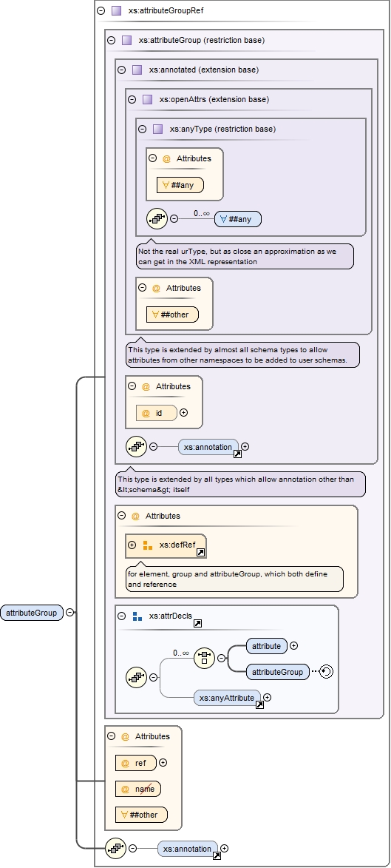Screen dimensions: 391x868
Task: Click the orange group icon beside xs:defRef
Action: click(148, 545)
